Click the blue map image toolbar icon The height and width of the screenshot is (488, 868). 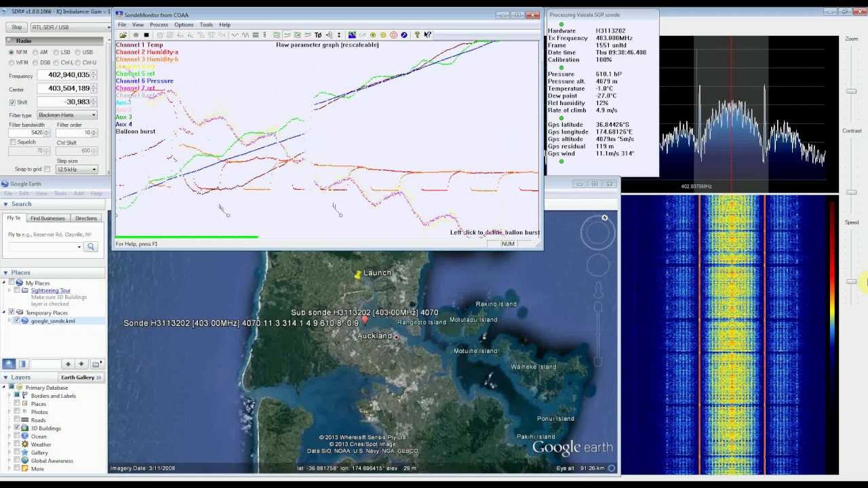(352, 35)
